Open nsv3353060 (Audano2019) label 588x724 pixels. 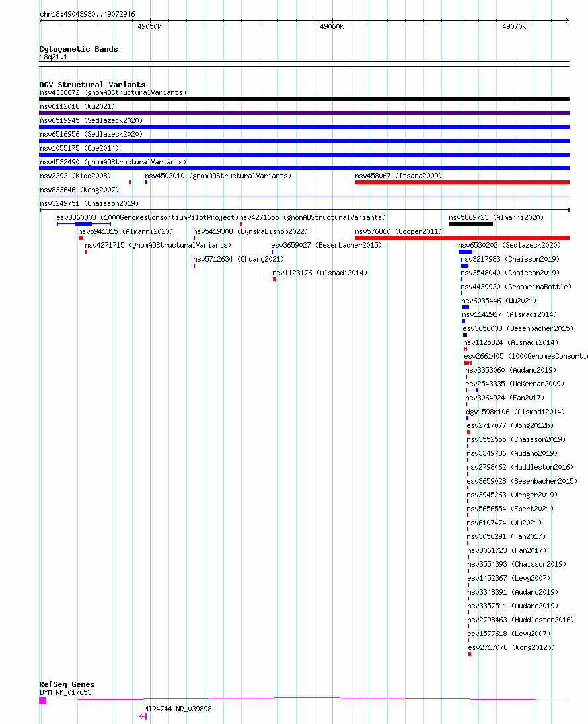(x=511, y=370)
